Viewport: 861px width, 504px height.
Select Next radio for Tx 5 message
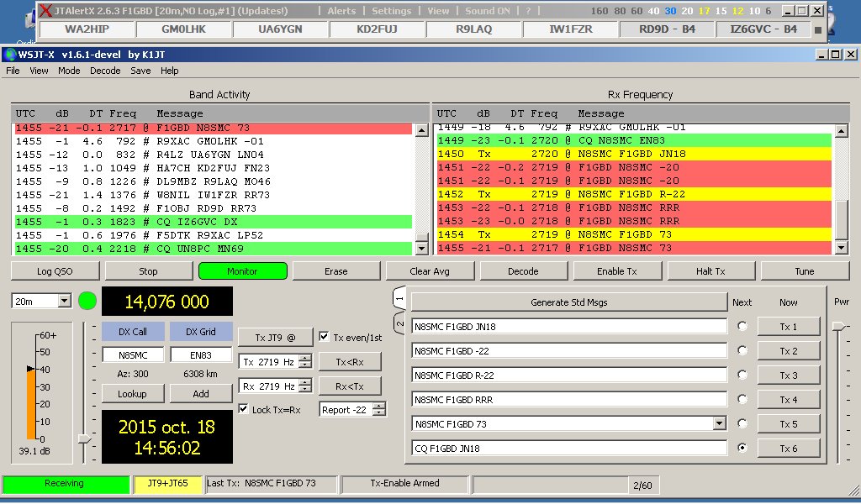pos(742,423)
